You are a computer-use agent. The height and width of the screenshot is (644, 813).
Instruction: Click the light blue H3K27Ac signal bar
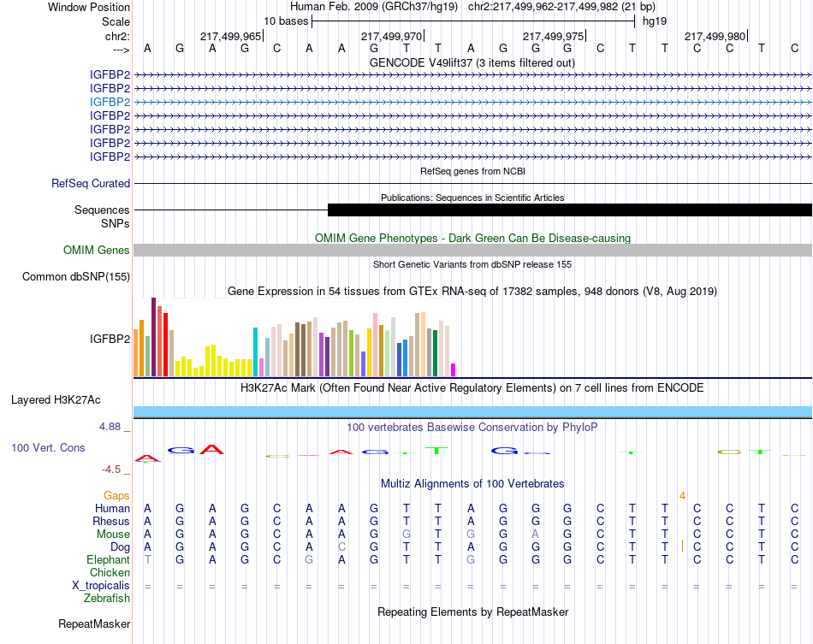(472, 412)
